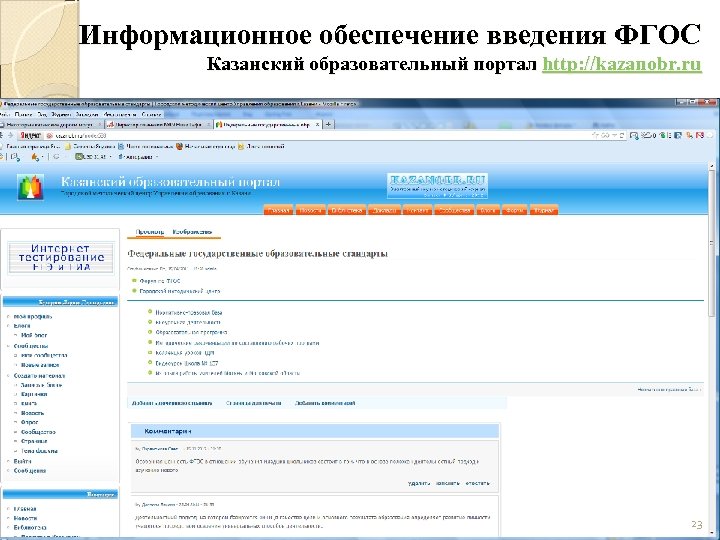This screenshot has width=720, height=540.
Task: Open Сообщения at bottom of user menu
Action: (30, 471)
